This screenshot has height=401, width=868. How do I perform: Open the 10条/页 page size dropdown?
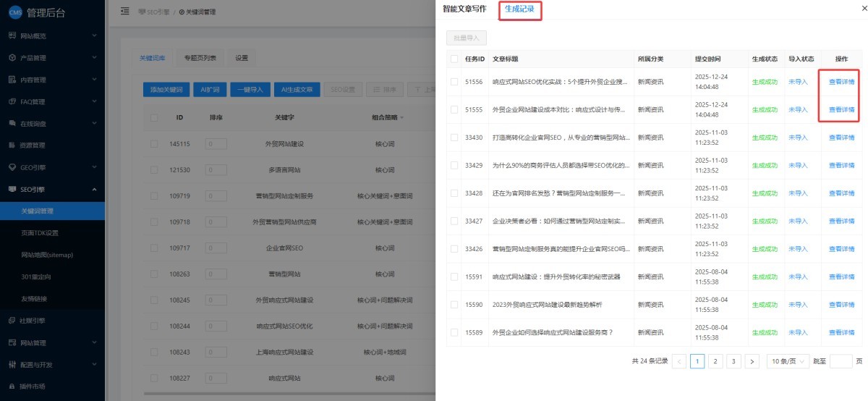click(x=788, y=361)
